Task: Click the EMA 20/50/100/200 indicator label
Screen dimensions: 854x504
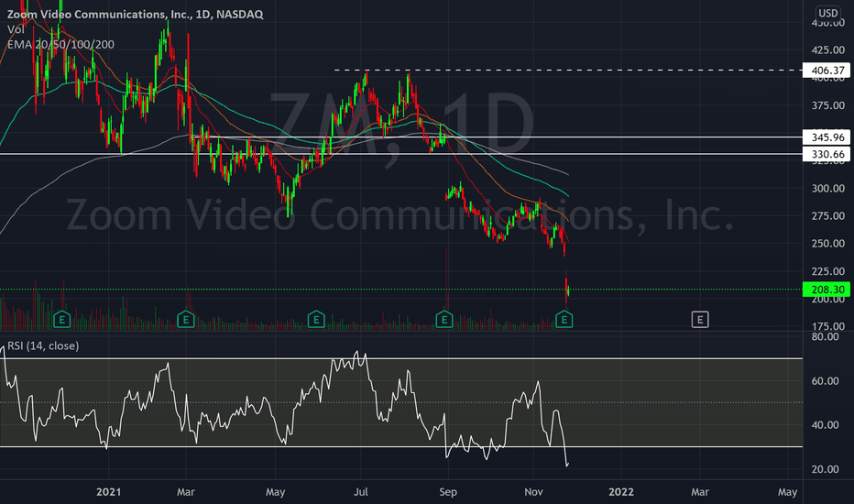Action: coord(60,45)
